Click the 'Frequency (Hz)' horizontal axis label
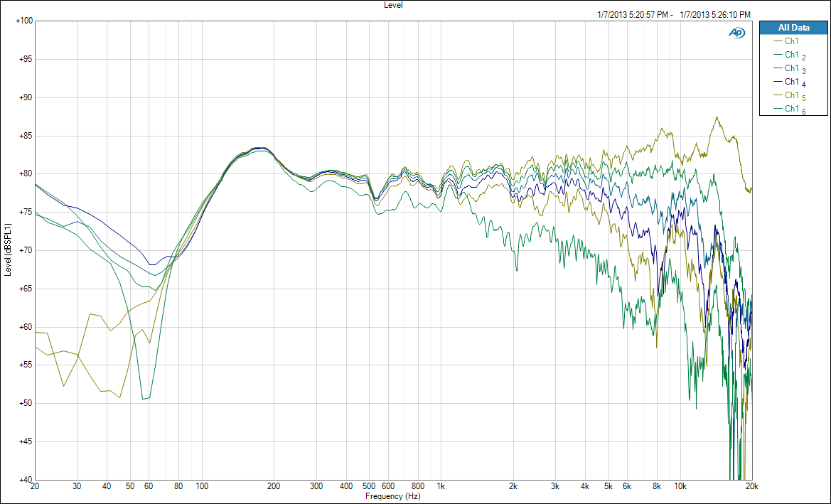Image resolution: width=831 pixels, height=504 pixels. tap(392, 497)
